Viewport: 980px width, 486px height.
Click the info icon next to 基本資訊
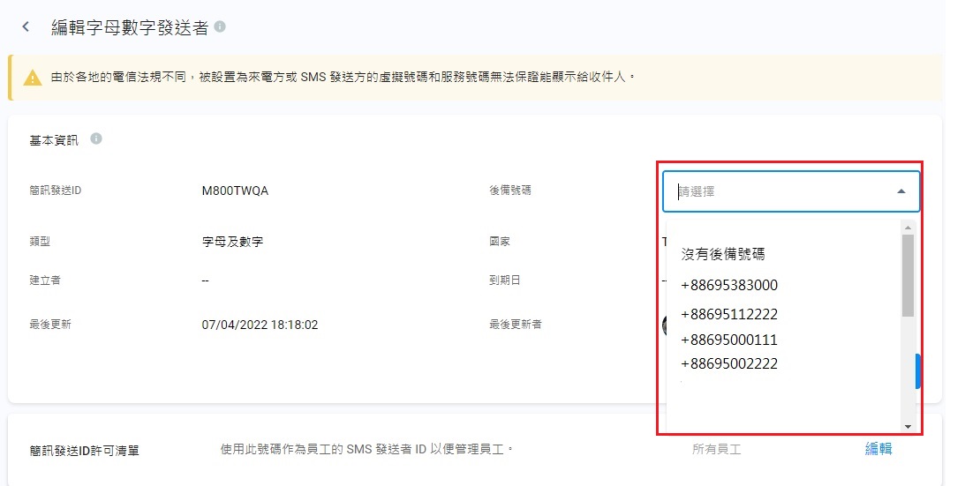pyautogui.click(x=96, y=138)
